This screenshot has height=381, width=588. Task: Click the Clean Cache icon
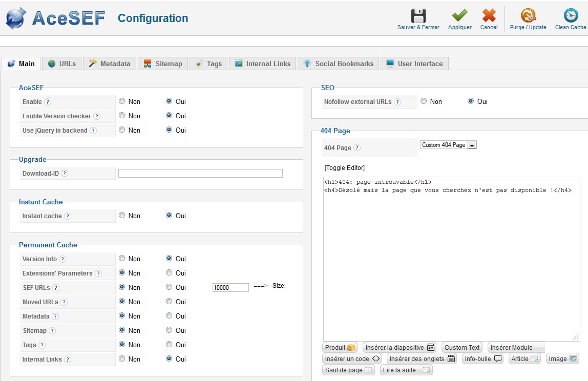click(x=570, y=16)
